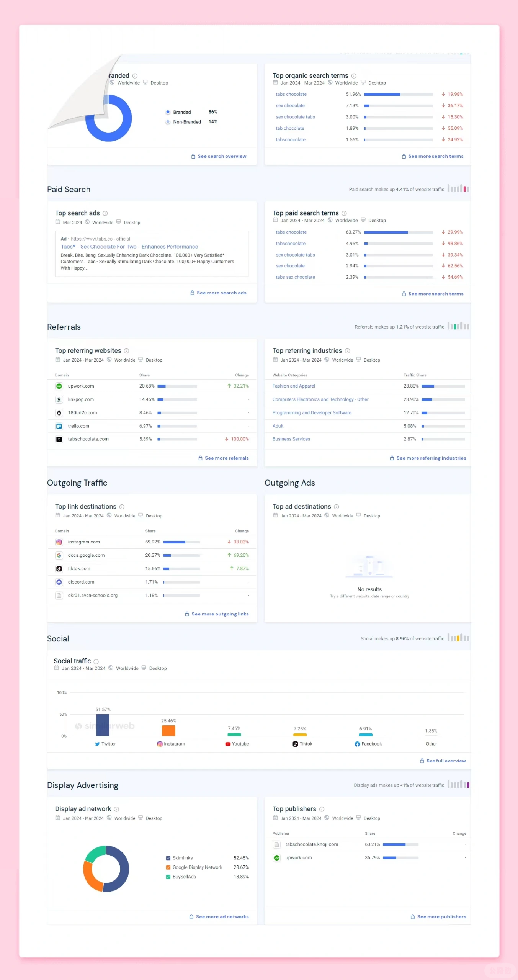Click the discord.com favicon icon
This screenshot has width=518, height=980.
pyautogui.click(x=59, y=582)
